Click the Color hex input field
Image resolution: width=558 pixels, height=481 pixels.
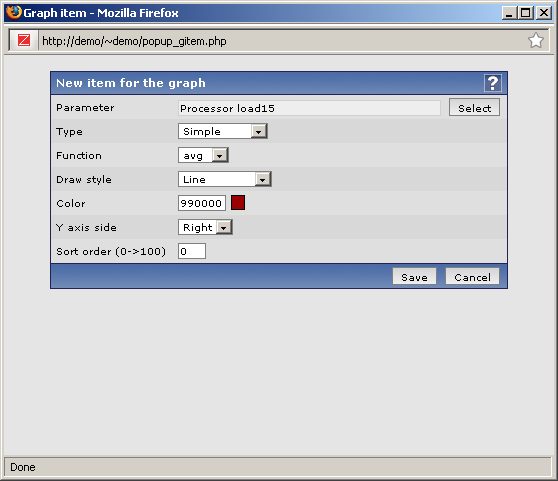202,203
